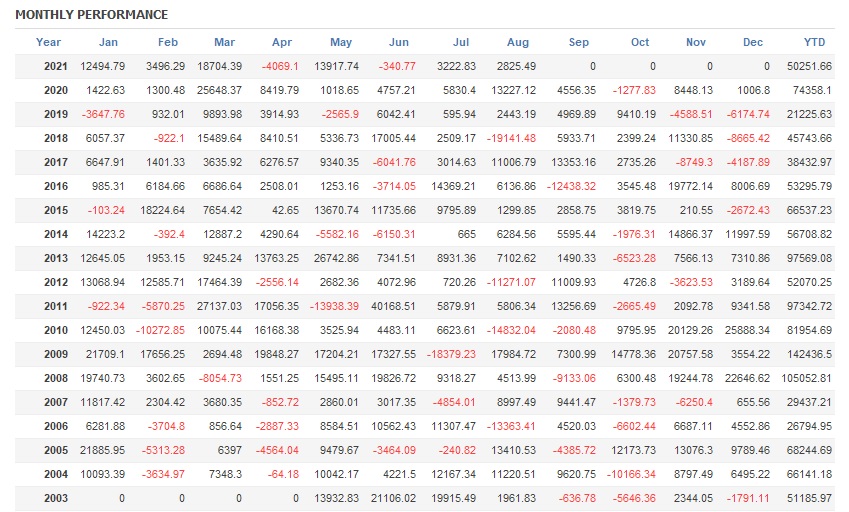Click the Dec column header
The width and height of the screenshot is (849, 512).
[753, 42]
